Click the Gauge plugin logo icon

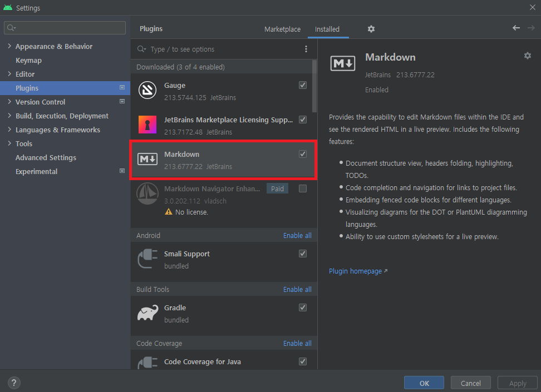147,90
